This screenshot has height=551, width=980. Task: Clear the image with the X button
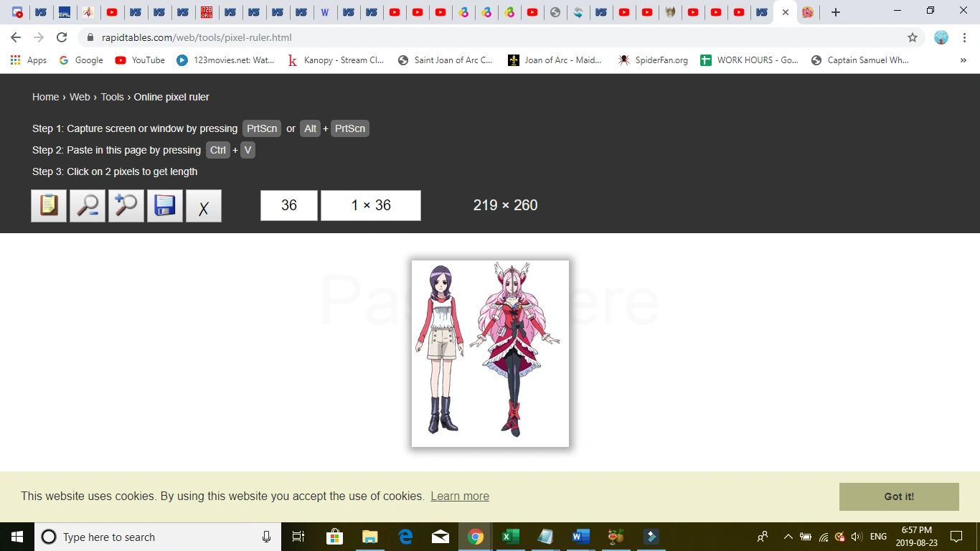click(x=204, y=206)
